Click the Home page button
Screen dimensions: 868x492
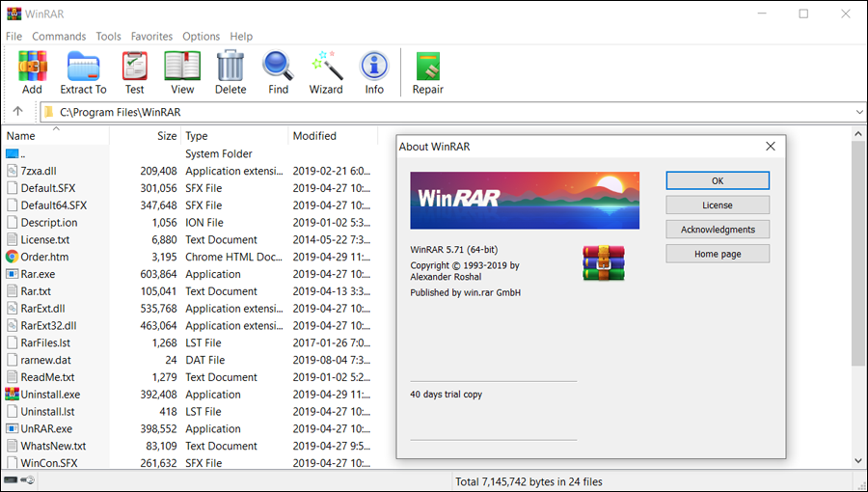[718, 254]
